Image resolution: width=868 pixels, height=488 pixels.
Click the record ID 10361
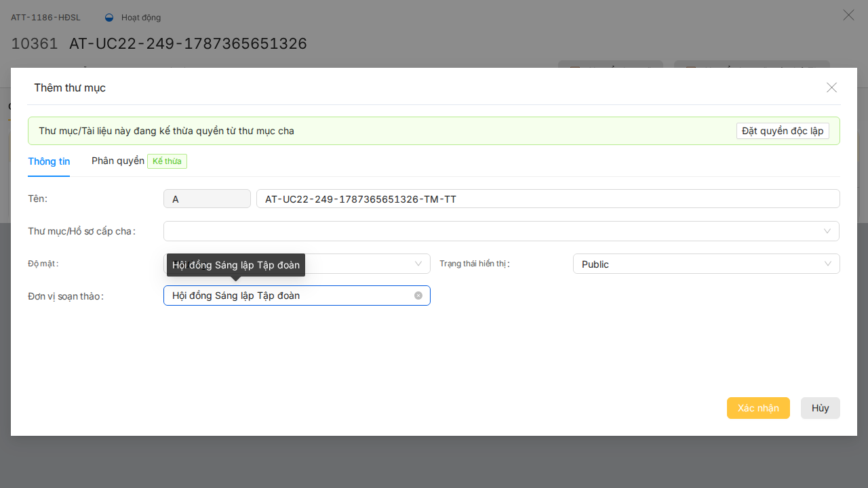click(35, 43)
